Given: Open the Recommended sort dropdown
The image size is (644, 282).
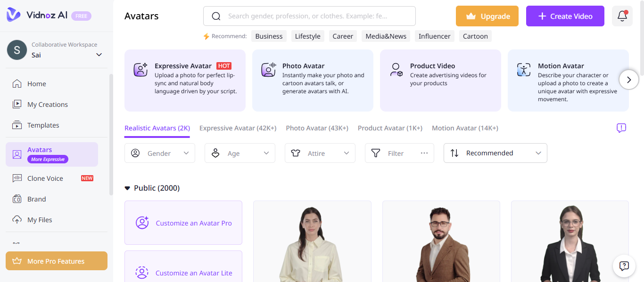Looking at the screenshot, I should 495,153.
